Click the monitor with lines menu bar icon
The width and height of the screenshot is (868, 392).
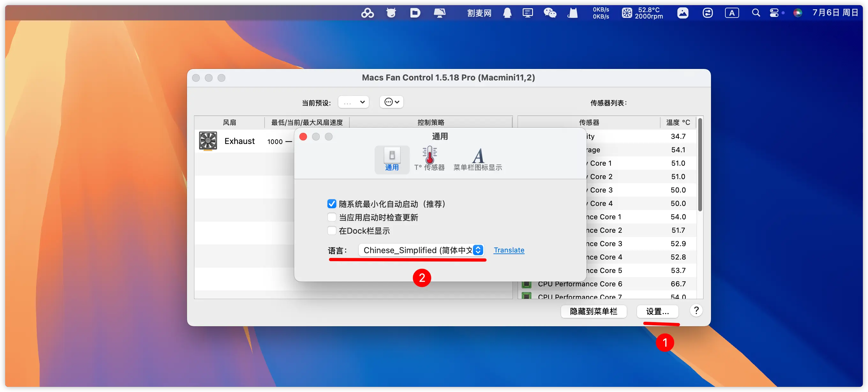coord(528,13)
